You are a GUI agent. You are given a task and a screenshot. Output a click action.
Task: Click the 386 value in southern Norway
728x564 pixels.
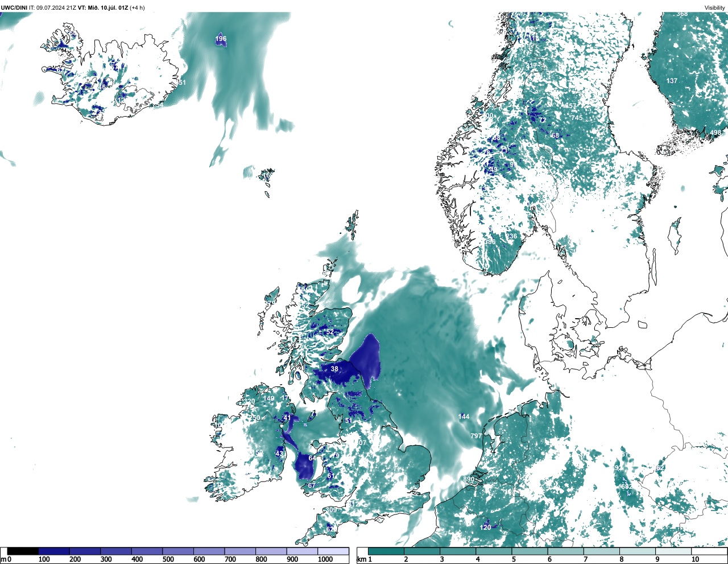[490, 242]
